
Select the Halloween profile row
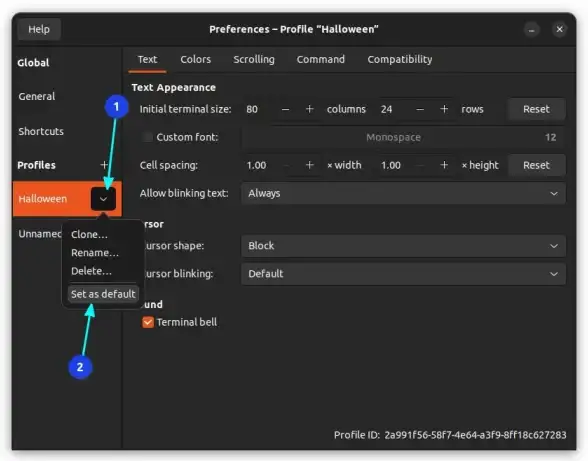(67, 199)
